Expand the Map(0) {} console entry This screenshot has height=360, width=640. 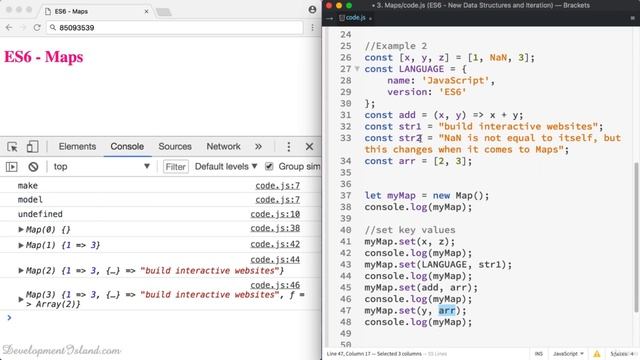21,229
